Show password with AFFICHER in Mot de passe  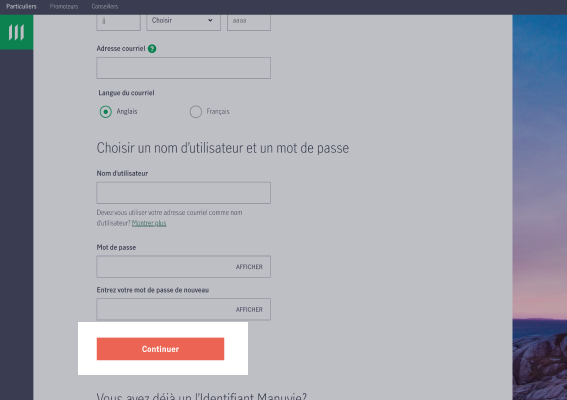pos(249,267)
